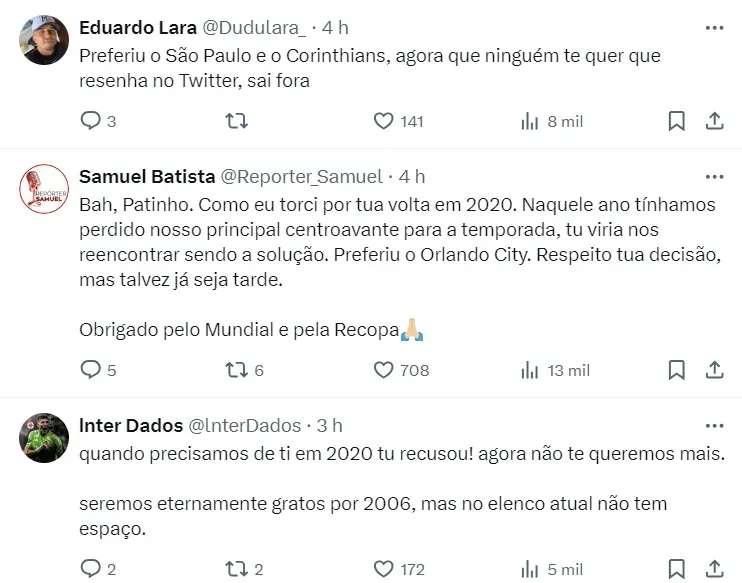Click the Inter Dados display name
The height and width of the screenshot is (583, 742).
pyautogui.click(x=131, y=425)
